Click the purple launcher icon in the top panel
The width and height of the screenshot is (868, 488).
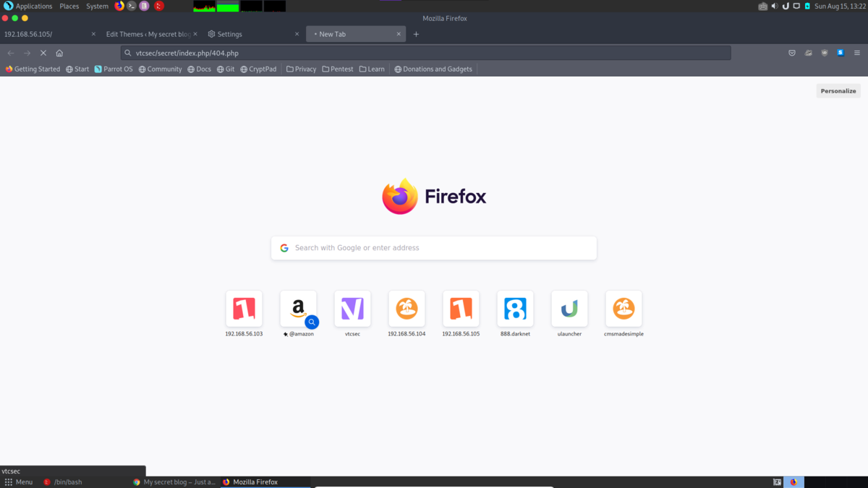click(145, 6)
